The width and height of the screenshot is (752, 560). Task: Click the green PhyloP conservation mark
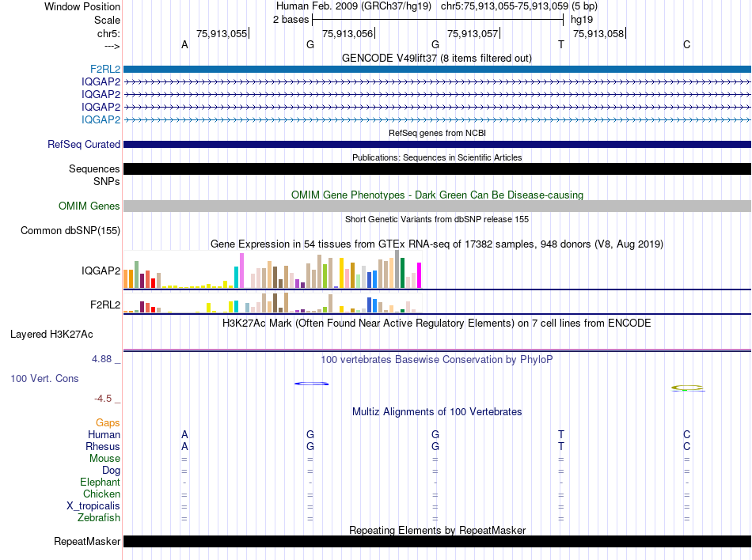(x=687, y=388)
